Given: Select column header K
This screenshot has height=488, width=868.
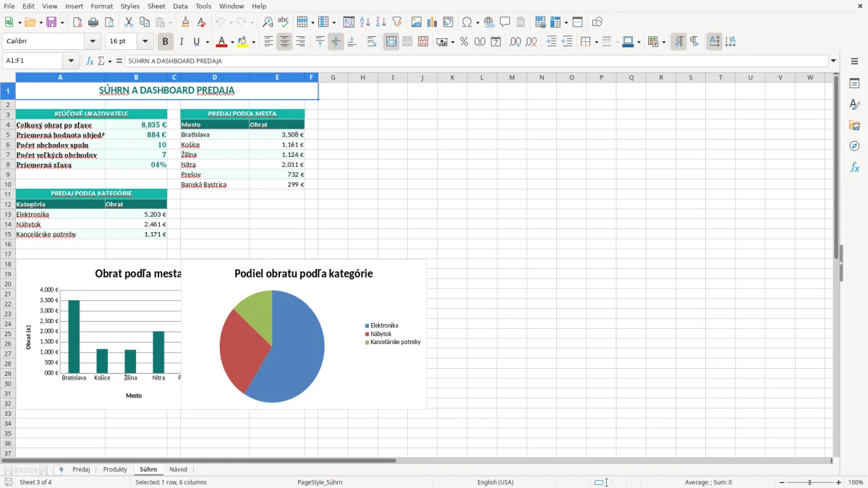Looking at the screenshot, I should point(452,77).
